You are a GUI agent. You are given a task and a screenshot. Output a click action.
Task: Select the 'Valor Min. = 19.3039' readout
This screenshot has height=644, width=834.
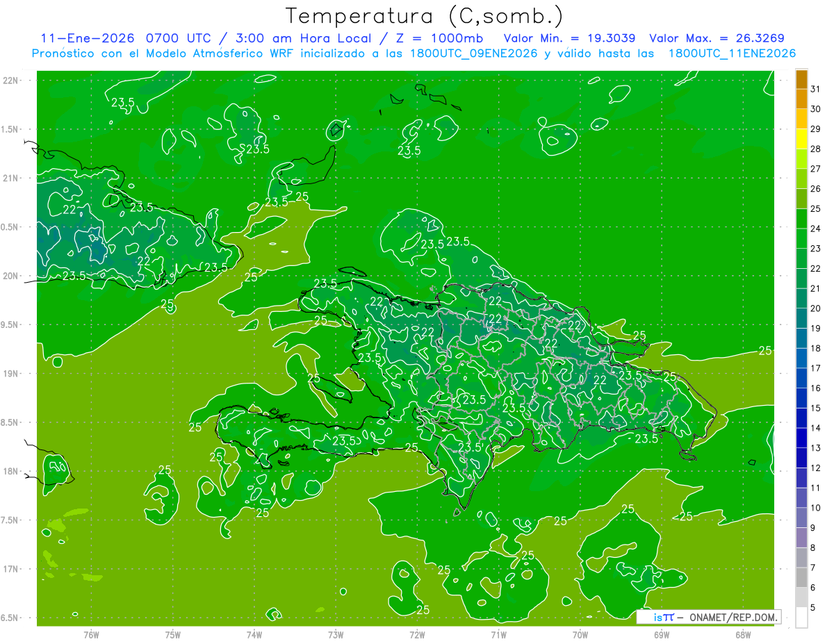point(570,38)
